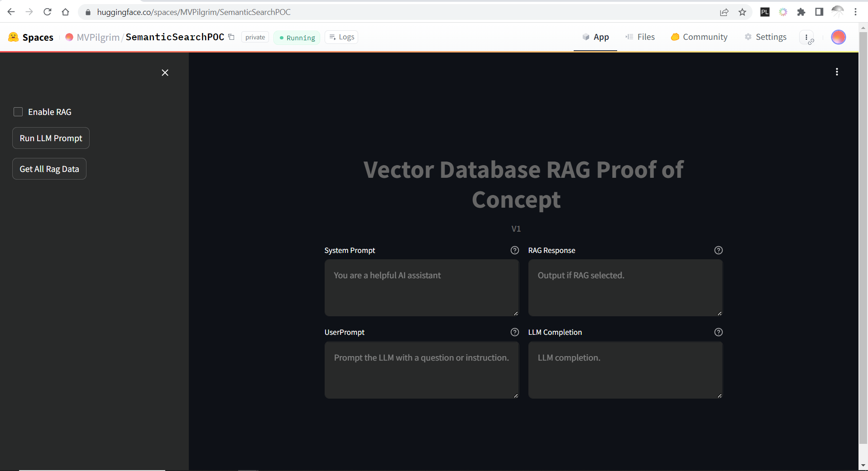This screenshot has height=471, width=868.
Task: Click RAG Response help icon
Action: pos(718,250)
